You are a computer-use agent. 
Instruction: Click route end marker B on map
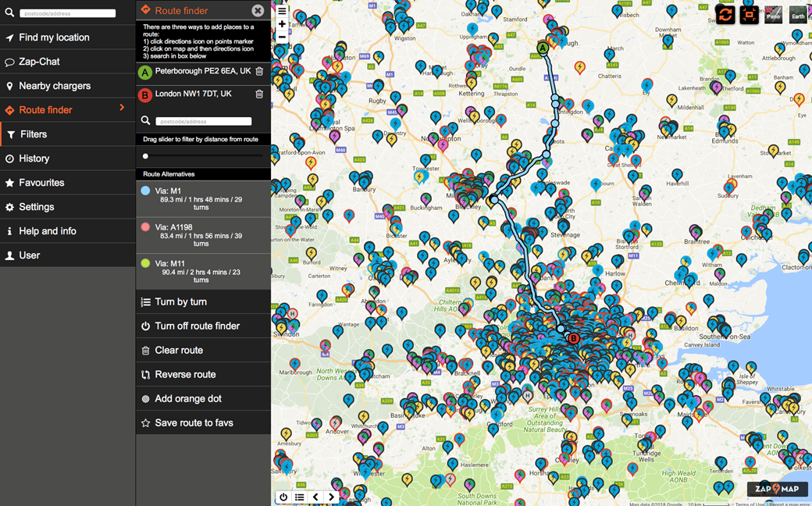[x=573, y=338]
